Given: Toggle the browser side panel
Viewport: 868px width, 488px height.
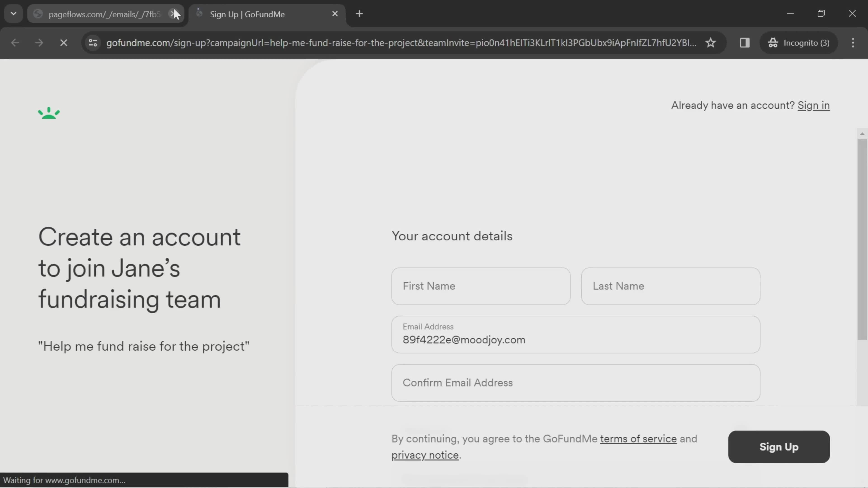Looking at the screenshot, I should 744,43.
